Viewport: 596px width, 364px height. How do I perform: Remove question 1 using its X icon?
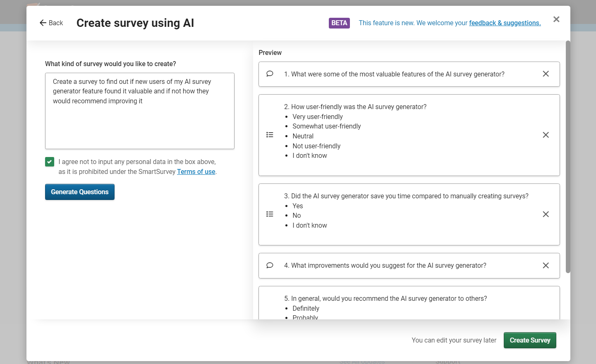click(x=546, y=74)
